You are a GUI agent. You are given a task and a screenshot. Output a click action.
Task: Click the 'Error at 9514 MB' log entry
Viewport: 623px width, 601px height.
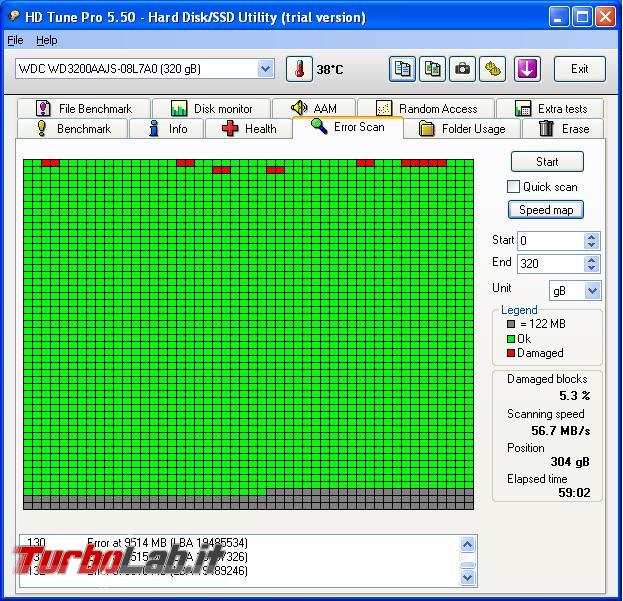pos(167,543)
